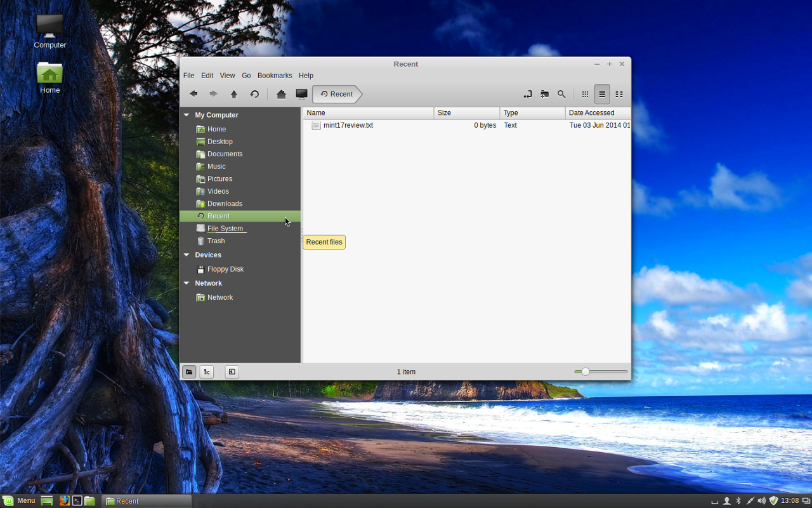The image size is (812, 508).
Task: Open the Bookmarks menu
Action: coord(275,75)
